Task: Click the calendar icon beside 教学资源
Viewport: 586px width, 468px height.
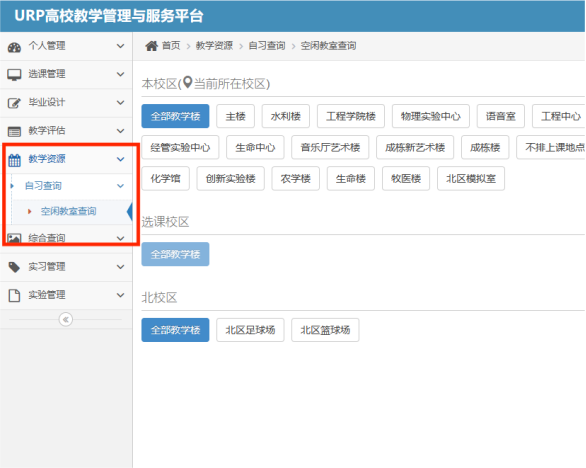Action: 14,160
